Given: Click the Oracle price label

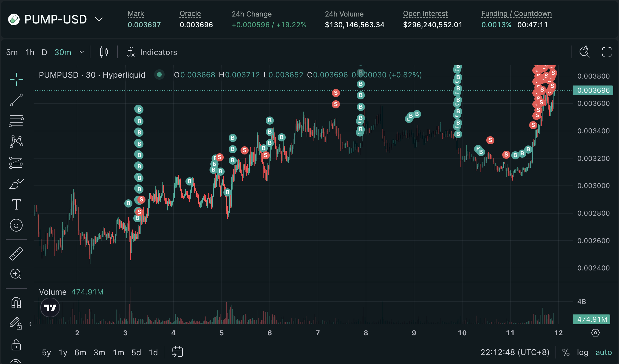Looking at the screenshot, I should tap(190, 14).
